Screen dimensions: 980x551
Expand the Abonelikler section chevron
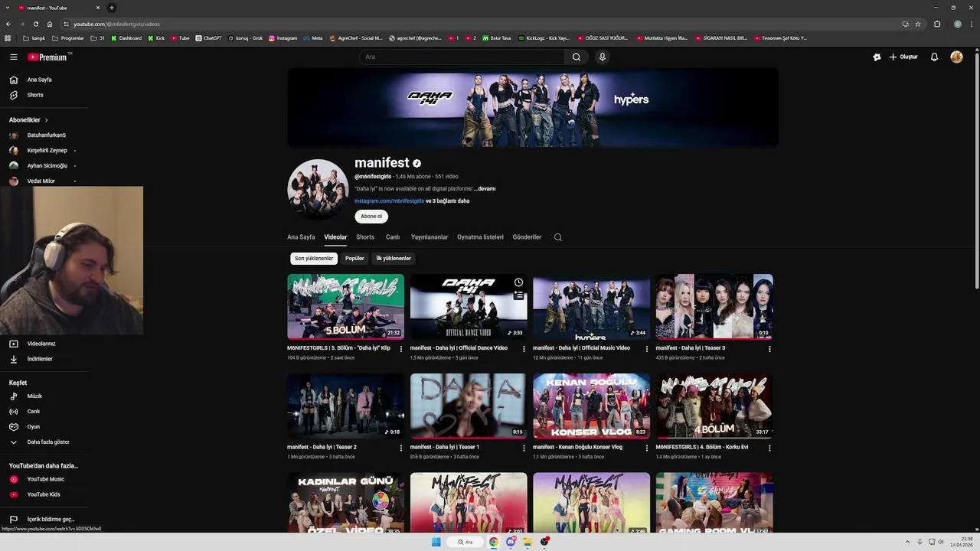click(46, 120)
